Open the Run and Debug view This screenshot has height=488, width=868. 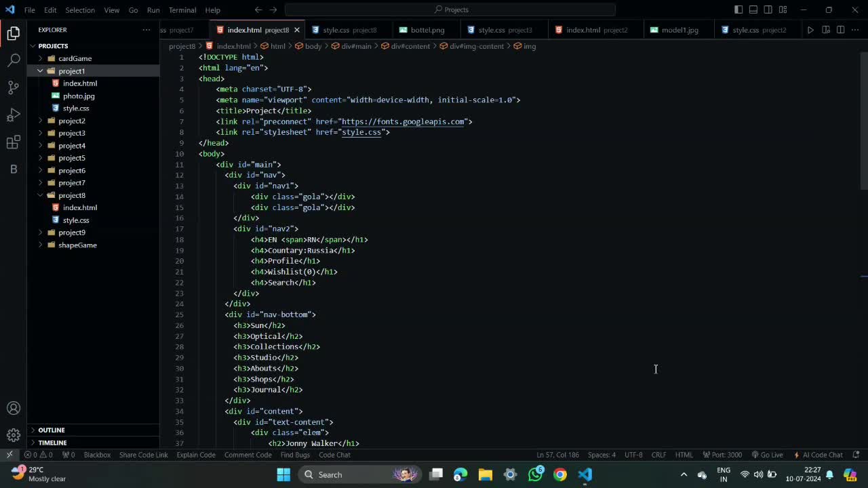(x=14, y=115)
